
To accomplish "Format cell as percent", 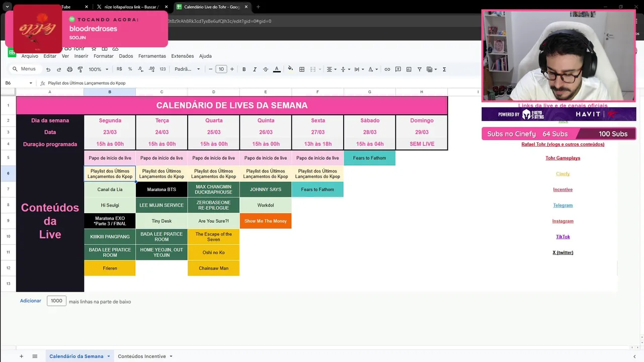I will (130, 69).
